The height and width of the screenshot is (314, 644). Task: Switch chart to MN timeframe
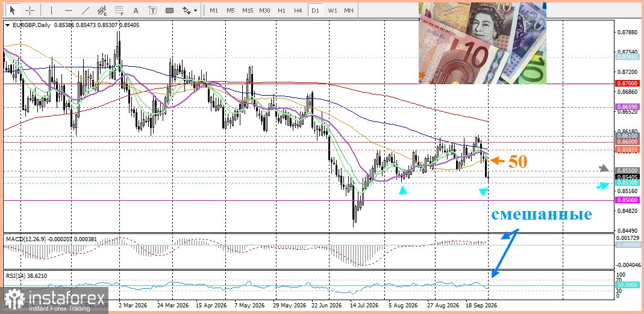coord(349,10)
